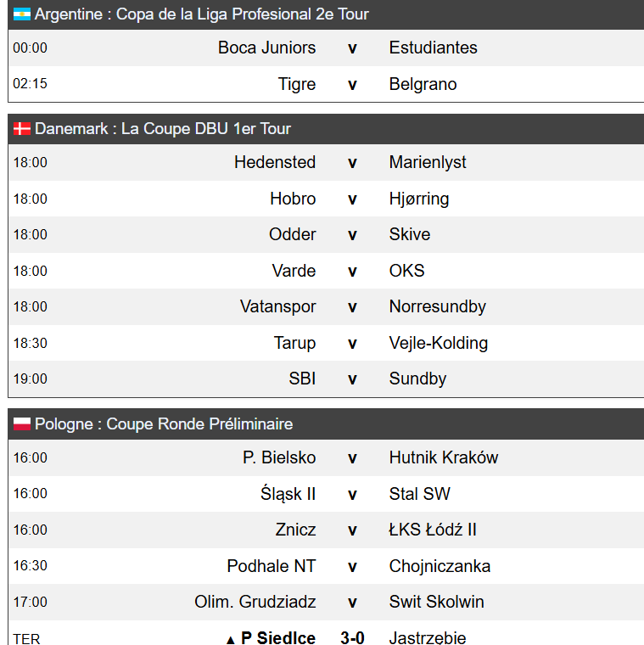Select the Boca Juniors team name

[x=267, y=48]
